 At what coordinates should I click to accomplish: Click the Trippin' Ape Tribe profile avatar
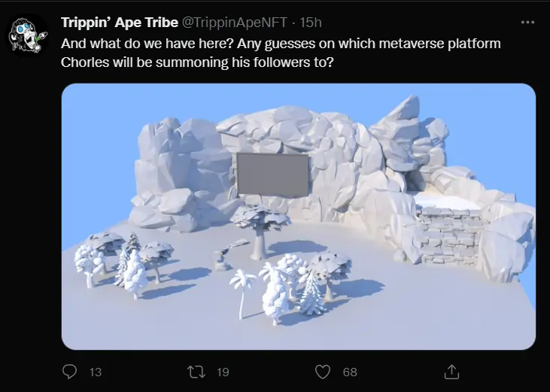27,35
